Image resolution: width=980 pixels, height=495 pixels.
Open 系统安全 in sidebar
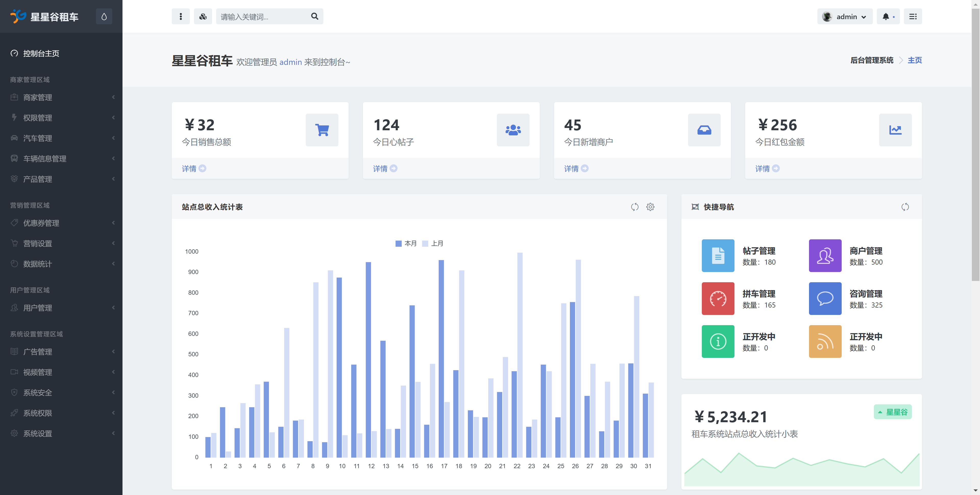click(x=61, y=393)
